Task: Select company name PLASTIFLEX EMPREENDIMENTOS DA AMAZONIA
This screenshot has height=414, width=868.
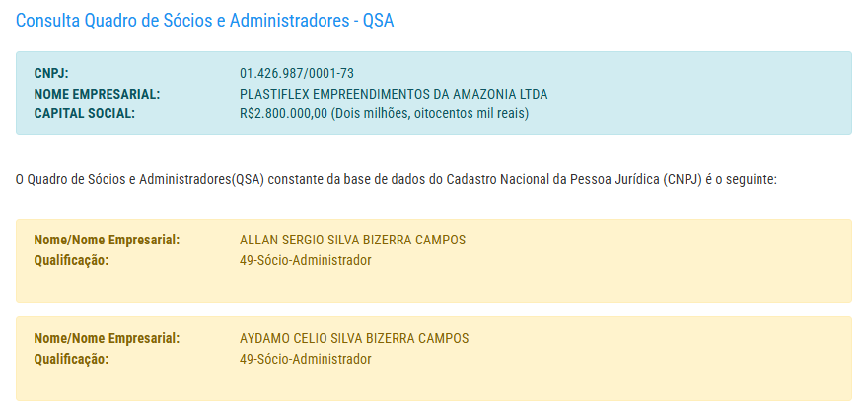Action: tap(393, 94)
